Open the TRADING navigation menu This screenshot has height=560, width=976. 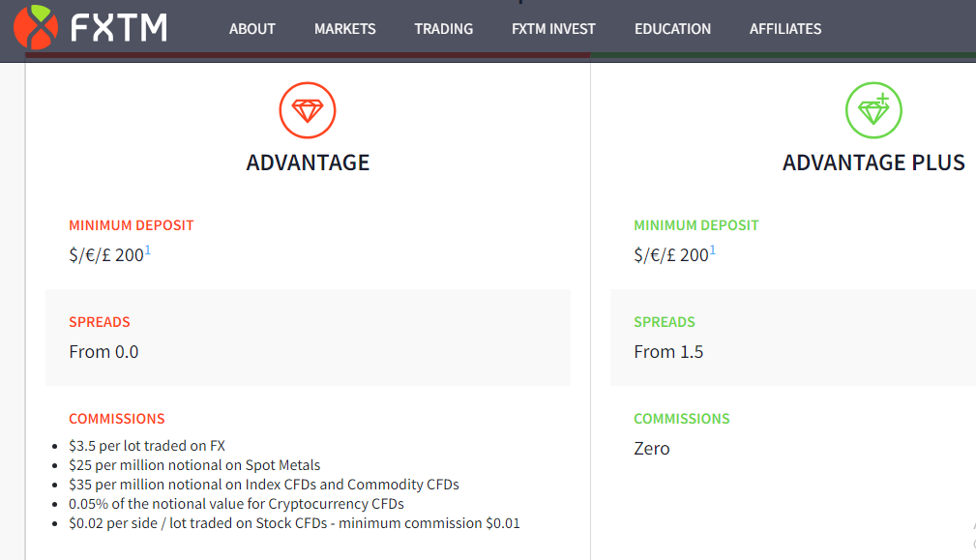[x=444, y=29]
